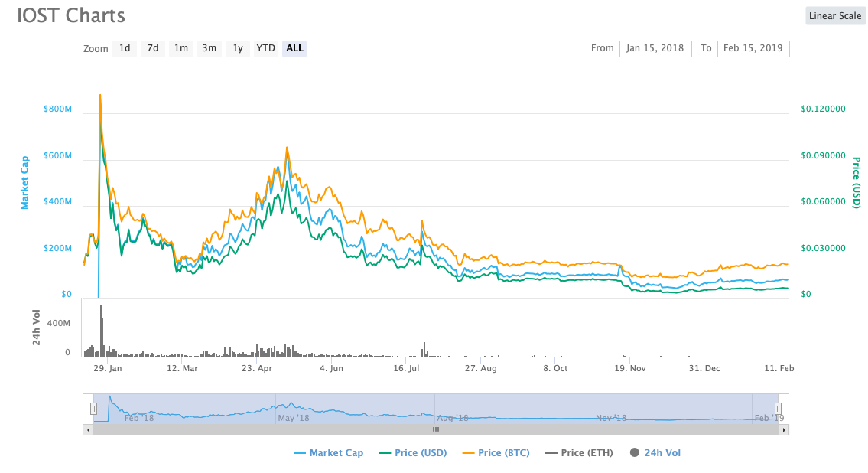Toggle Price (BTC) legend item
The image size is (868, 473).
(x=496, y=453)
